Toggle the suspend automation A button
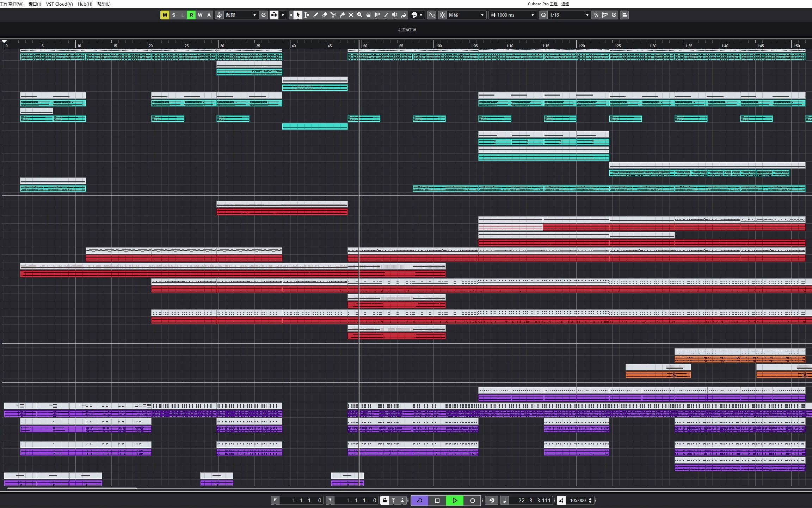The image size is (812, 508). [209, 15]
